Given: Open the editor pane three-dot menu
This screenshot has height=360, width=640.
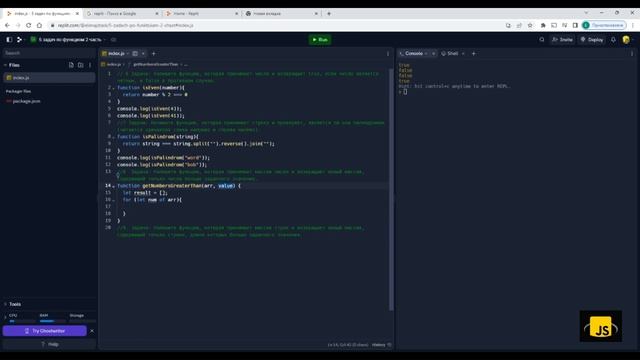Looking at the screenshot, I should click(388, 53).
